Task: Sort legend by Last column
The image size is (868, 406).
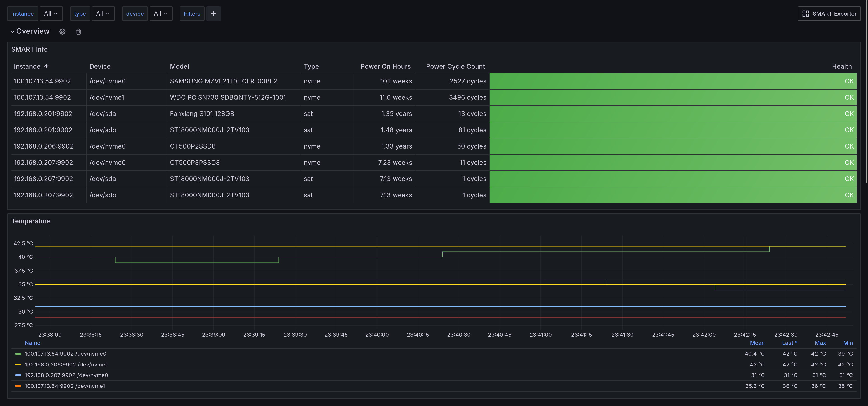Action: 790,343
